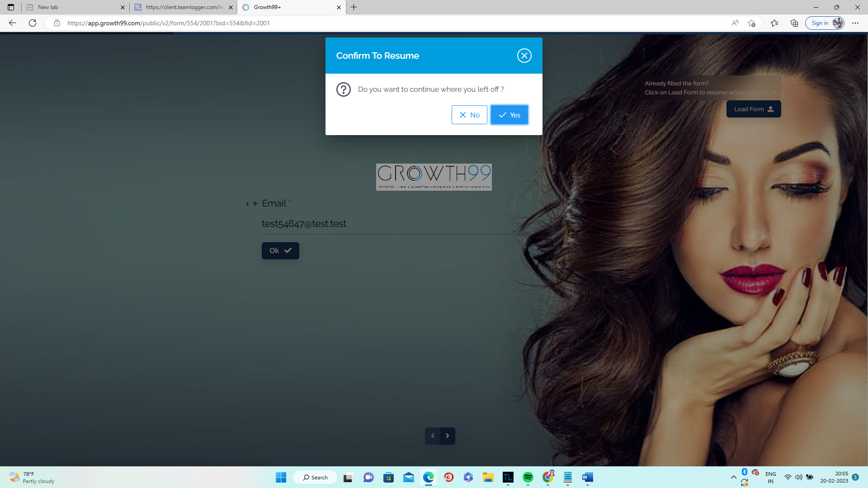Close the Confirm To Resume dialog
Viewport: 868px width, 488px height.
click(x=524, y=56)
